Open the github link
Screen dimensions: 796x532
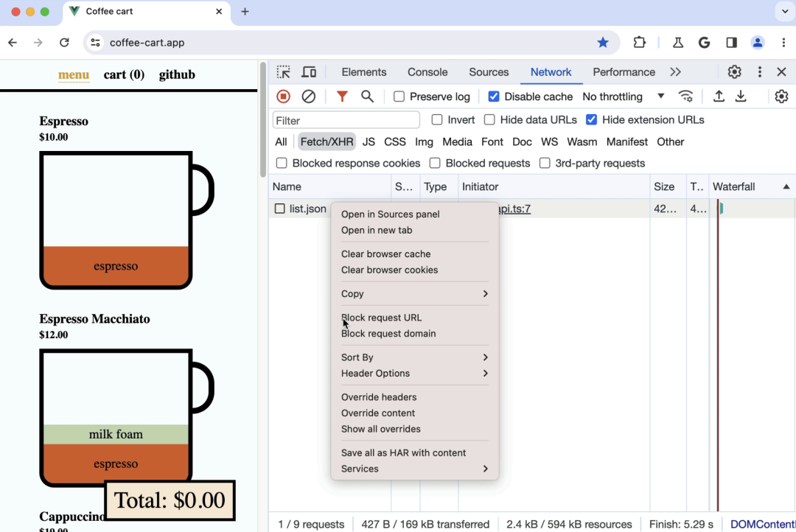(177, 74)
